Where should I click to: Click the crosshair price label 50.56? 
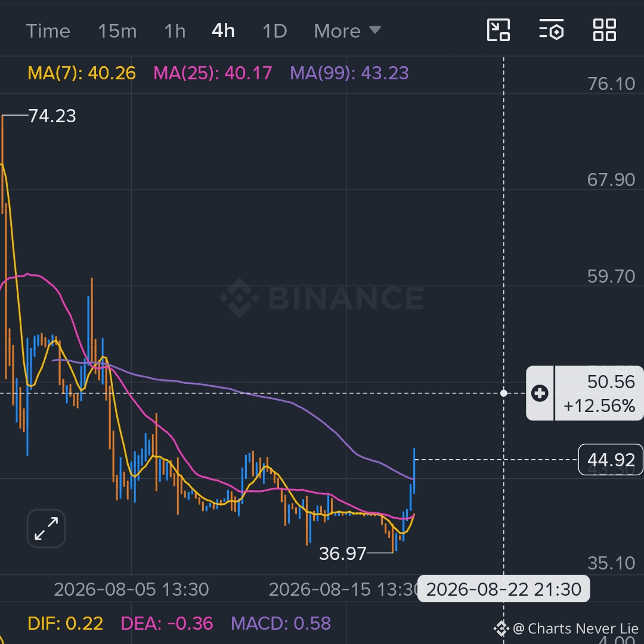611,382
